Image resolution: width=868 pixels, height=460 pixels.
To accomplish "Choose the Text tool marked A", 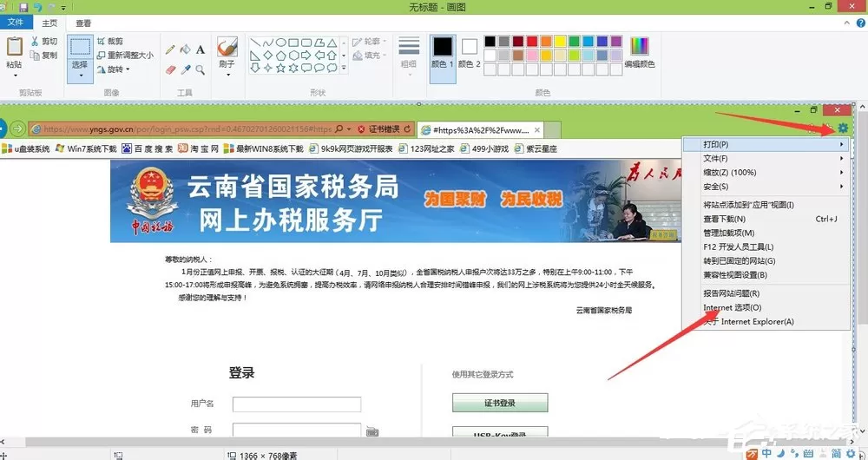I will 201,49.
